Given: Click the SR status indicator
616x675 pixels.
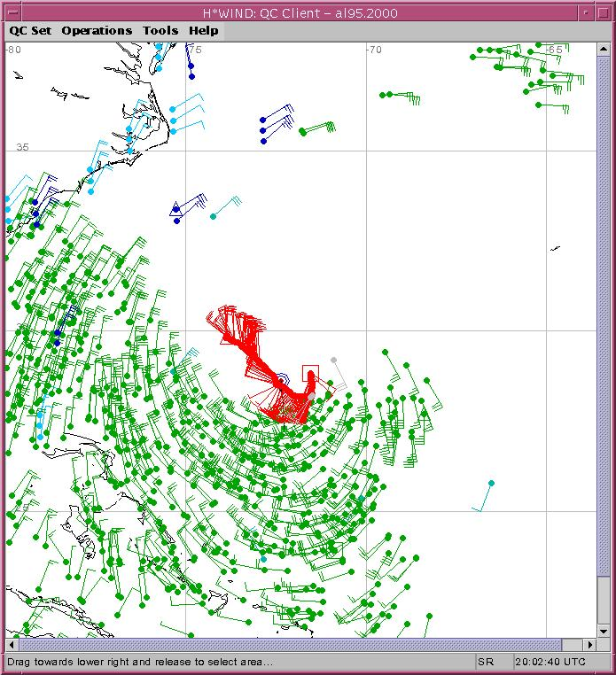Looking at the screenshot, I should (x=486, y=662).
